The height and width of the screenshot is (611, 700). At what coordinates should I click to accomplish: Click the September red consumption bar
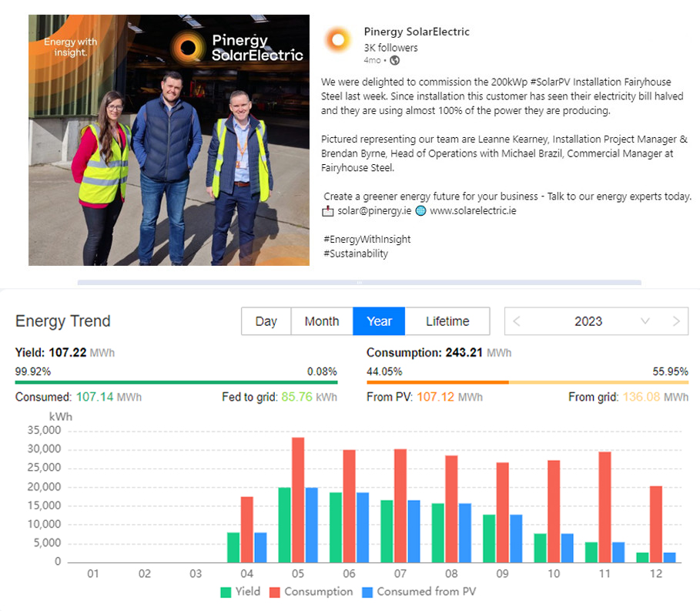tap(503, 512)
